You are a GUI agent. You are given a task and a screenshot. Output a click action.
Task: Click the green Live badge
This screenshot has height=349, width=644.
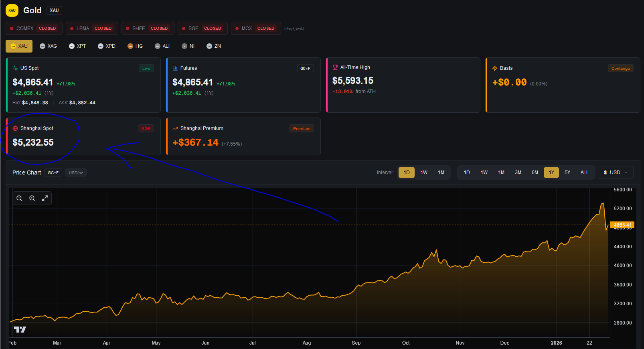[146, 69]
